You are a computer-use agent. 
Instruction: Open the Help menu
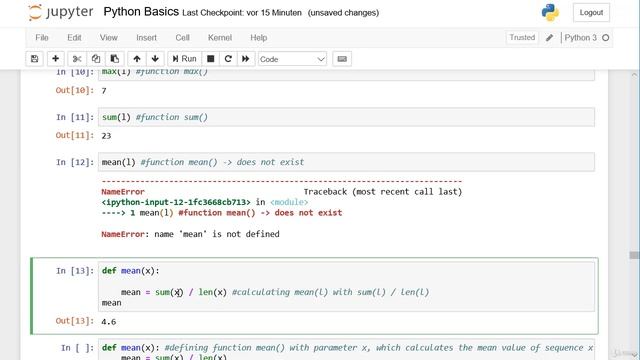coord(259,38)
